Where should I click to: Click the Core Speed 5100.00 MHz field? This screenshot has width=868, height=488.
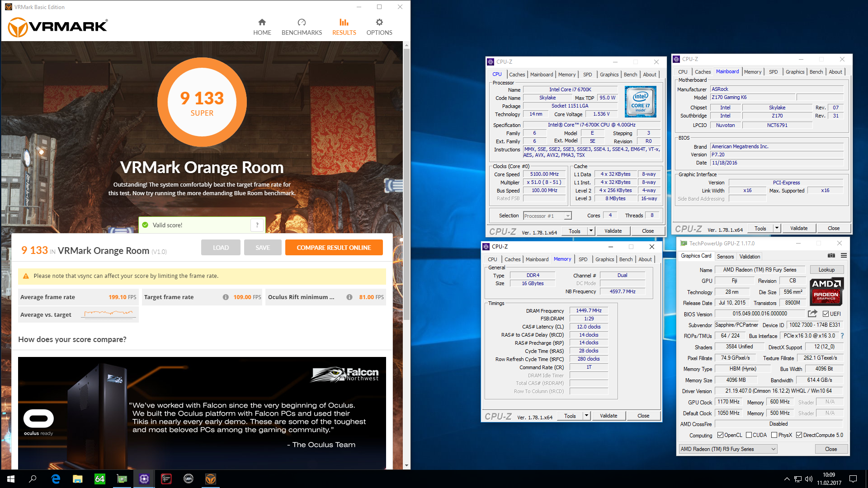click(544, 174)
